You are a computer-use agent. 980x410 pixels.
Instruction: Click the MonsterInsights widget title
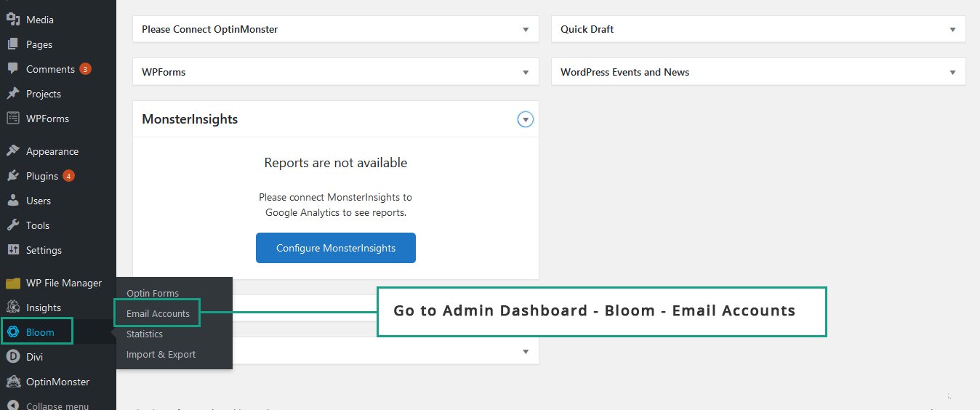click(x=190, y=119)
